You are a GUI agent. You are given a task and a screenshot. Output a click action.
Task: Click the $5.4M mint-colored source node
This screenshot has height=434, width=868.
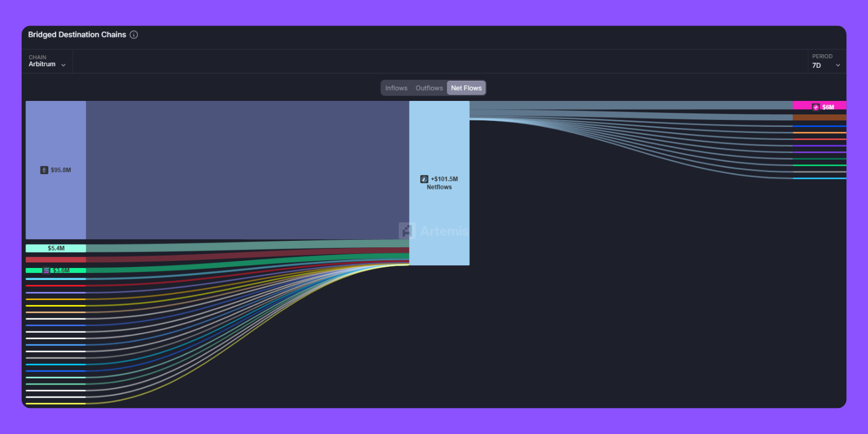[x=56, y=248]
